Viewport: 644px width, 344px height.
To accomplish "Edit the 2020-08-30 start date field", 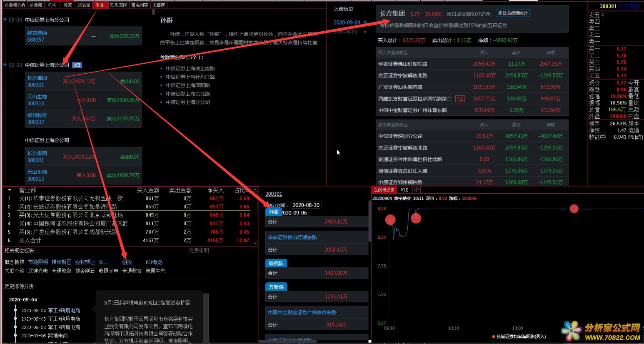I will pyautogui.click(x=306, y=205).
